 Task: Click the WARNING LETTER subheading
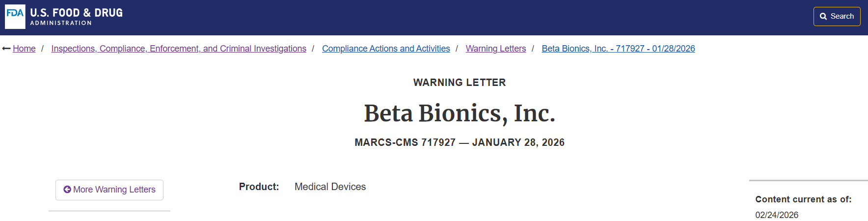(x=460, y=83)
